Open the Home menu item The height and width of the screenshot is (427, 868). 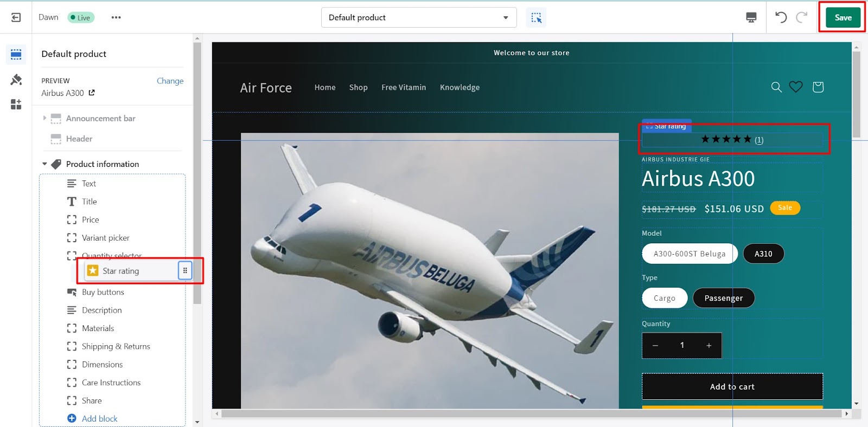325,87
